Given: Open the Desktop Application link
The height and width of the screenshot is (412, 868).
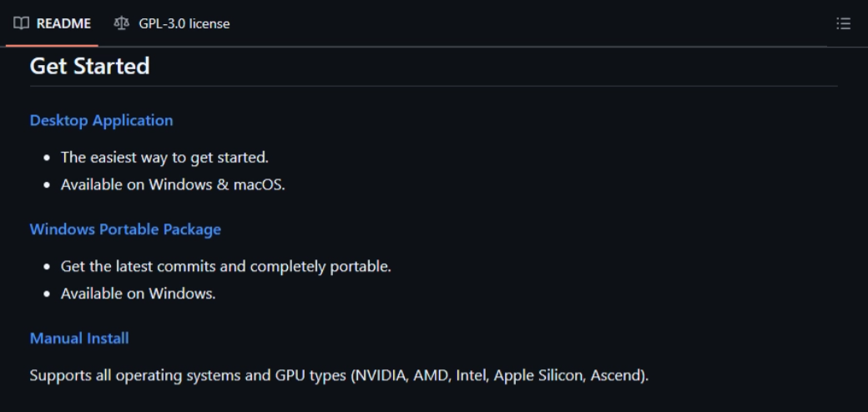Looking at the screenshot, I should (x=101, y=120).
